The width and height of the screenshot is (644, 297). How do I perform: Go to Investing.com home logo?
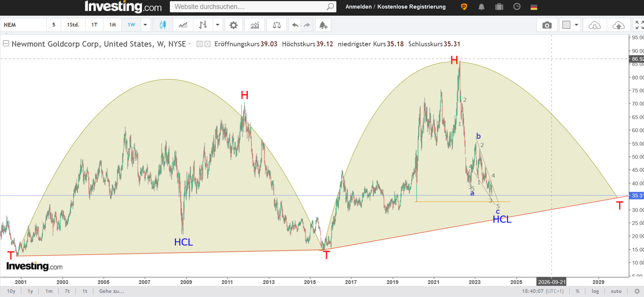click(123, 7)
